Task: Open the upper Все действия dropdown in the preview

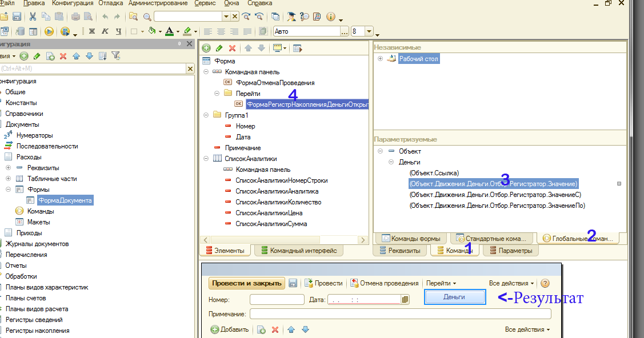Action: pos(511,283)
